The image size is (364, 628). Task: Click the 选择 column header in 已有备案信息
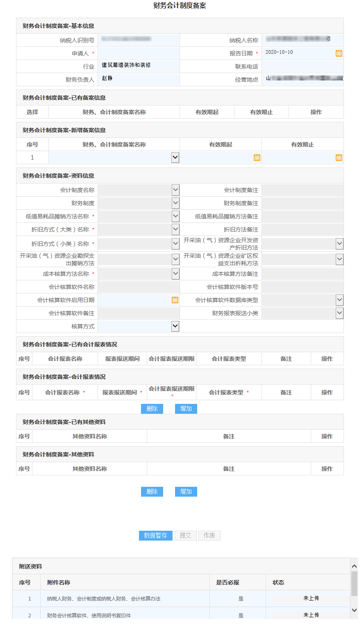tap(32, 112)
